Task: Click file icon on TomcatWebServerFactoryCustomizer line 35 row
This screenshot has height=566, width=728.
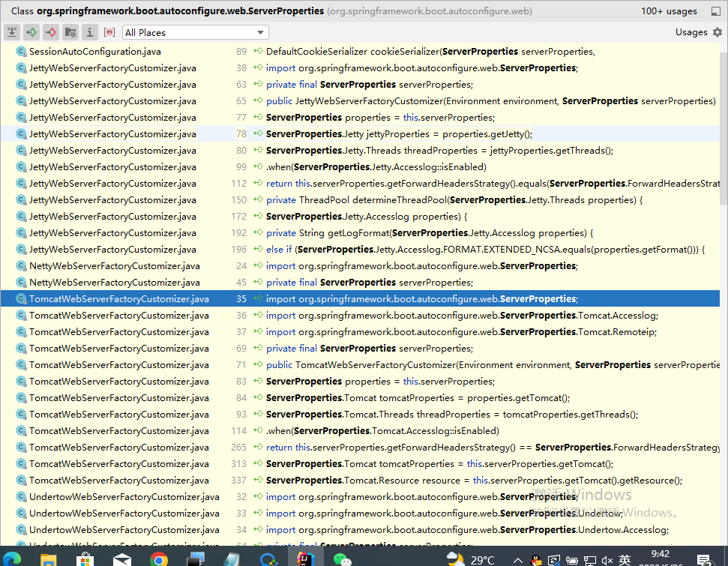Action: click(21, 299)
